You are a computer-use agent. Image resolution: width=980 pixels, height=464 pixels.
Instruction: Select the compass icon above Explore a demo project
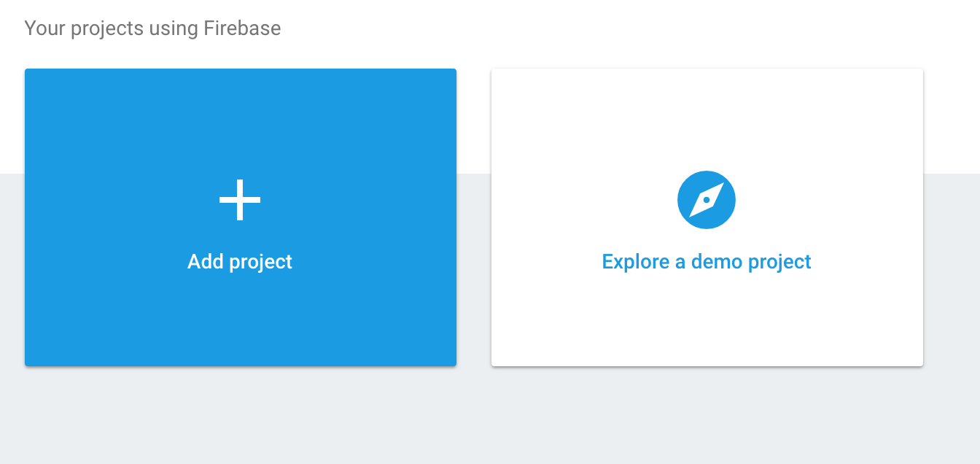tap(706, 200)
